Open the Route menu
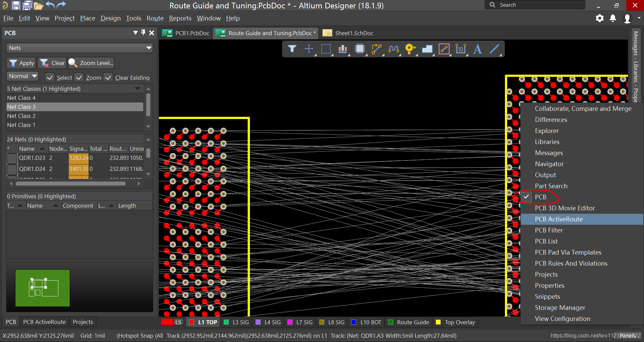 [x=155, y=18]
